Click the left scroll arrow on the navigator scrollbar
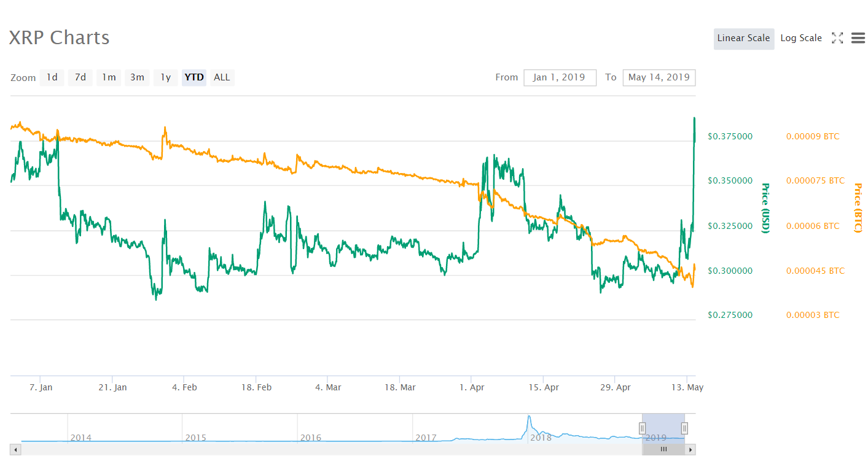This screenshot has width=868, height=464. click(x=15, y=449)
